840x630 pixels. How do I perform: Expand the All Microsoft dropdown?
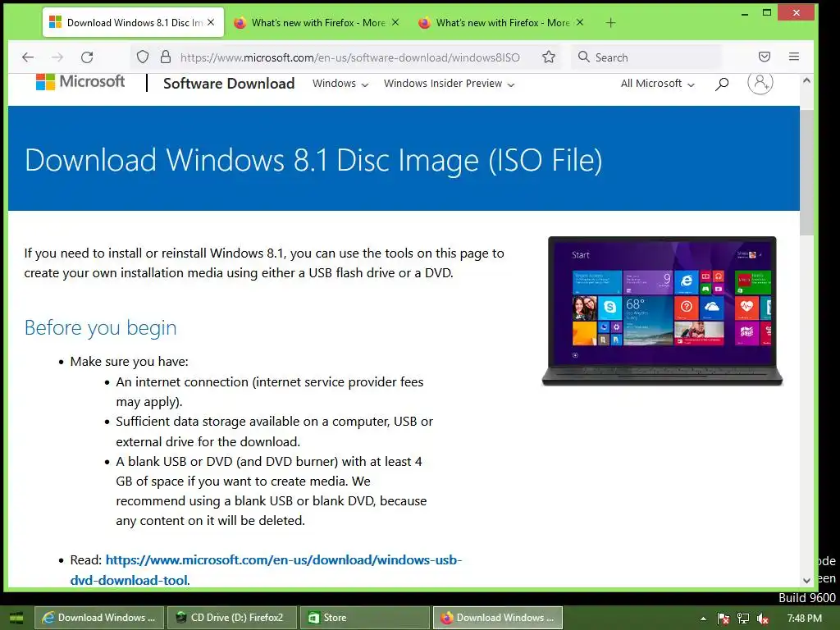pyautogui.click(x=657, y=84)
